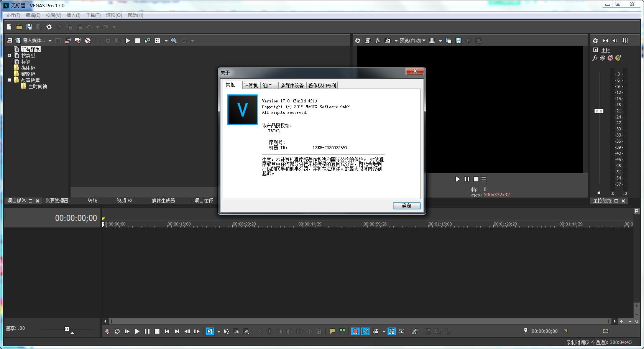Open the Video Output FX settings

378,40
